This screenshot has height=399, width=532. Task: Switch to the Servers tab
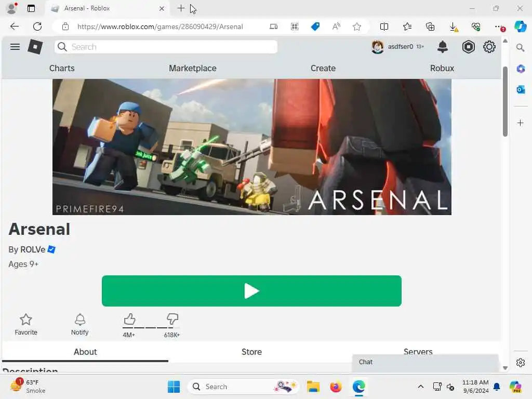pos(418,351)
